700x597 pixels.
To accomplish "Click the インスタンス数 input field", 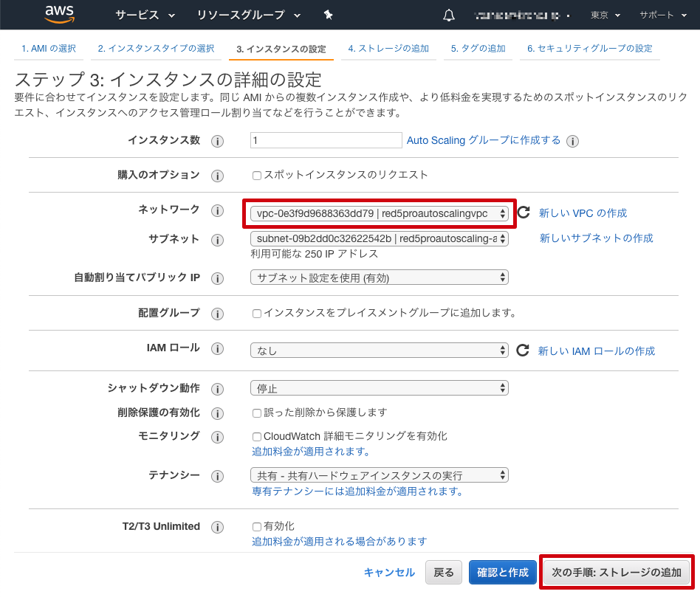I will pyautogui.click(x=326, y=140).
